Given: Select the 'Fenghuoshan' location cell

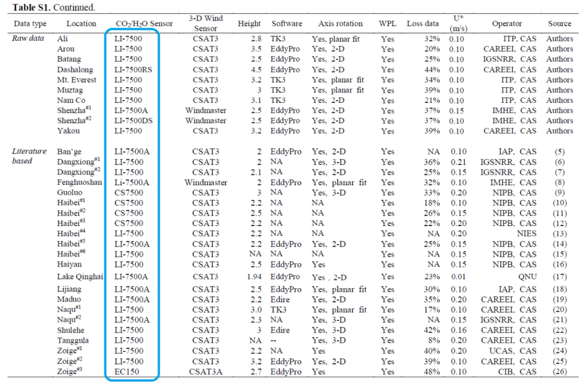Looking at the screenshot, I should coord(79,182).
